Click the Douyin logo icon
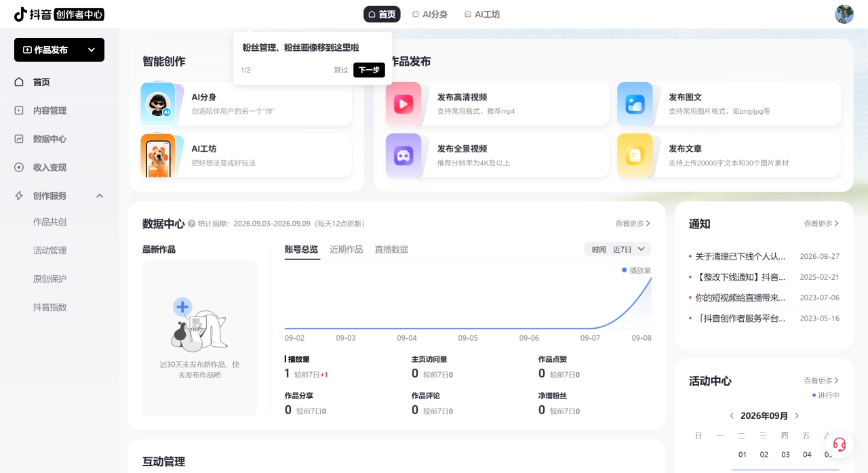The image size is (868, 473). (x=20, y=14)
